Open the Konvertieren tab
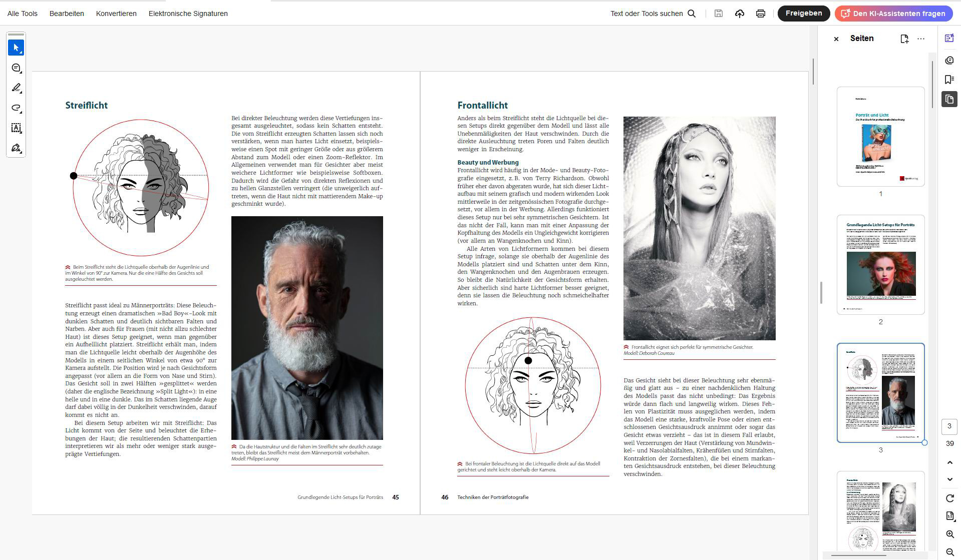Screen dimensions: 961x560 pyautogui.click(x=116, y=14)
